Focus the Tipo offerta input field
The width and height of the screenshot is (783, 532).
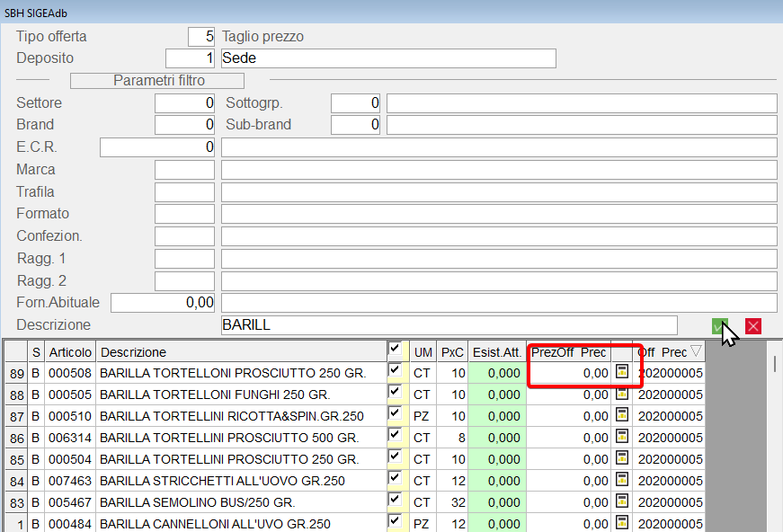[x=201, y=37]
